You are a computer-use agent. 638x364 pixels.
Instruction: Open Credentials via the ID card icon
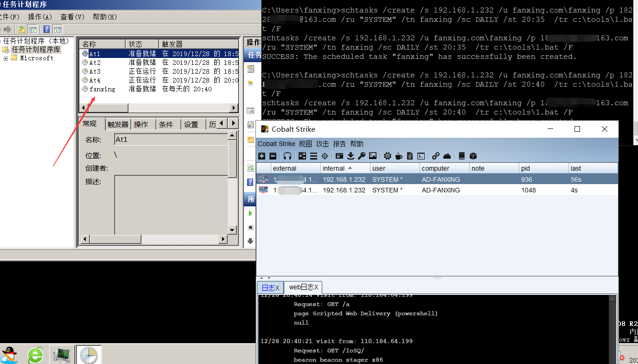(x=339, y=156)
